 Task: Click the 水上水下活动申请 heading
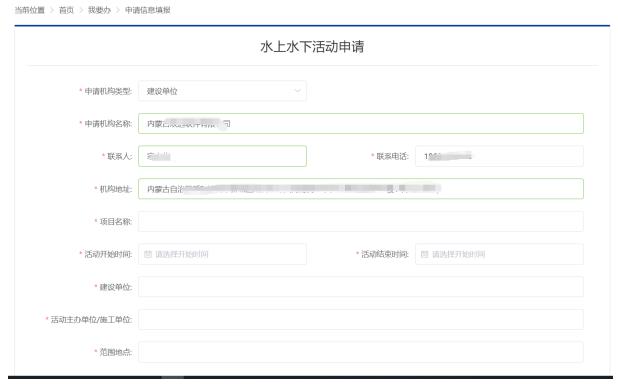tap(312, 46)
